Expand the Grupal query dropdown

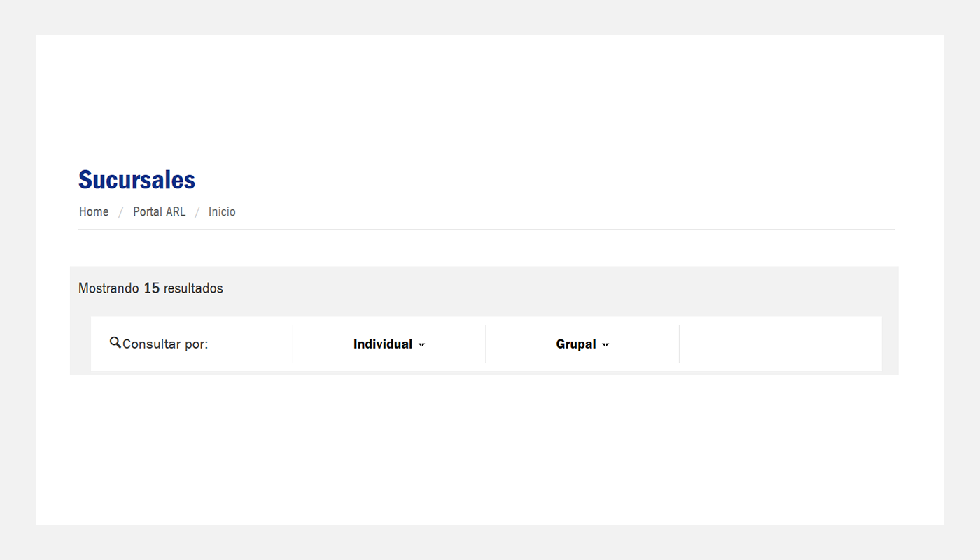coord(582,344)
